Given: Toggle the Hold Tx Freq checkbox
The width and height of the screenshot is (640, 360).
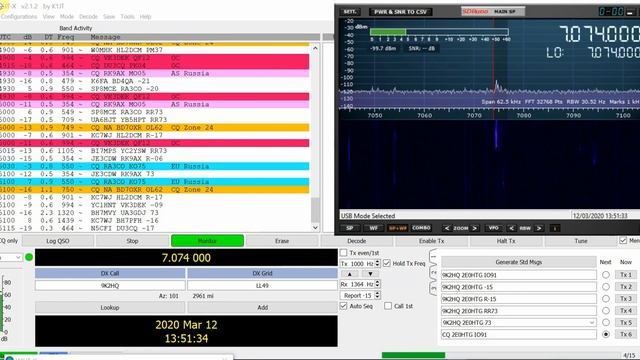Looking at the screenshot, I should click(x=387, y=263).
